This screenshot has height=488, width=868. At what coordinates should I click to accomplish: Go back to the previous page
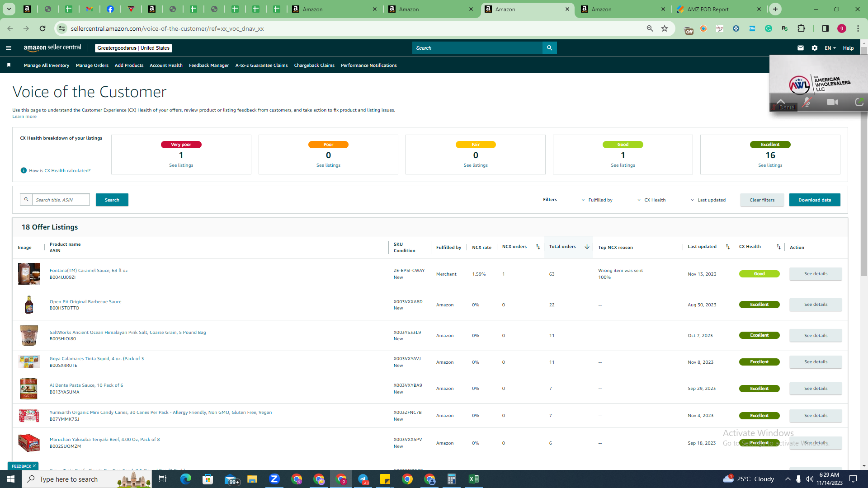click(10, 28)
